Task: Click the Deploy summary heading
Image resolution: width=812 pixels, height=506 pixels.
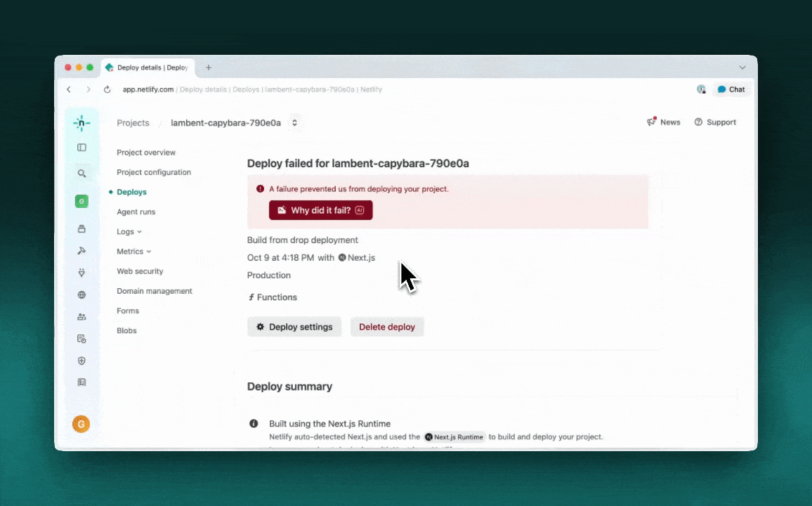Action: [x=289, y=387]
